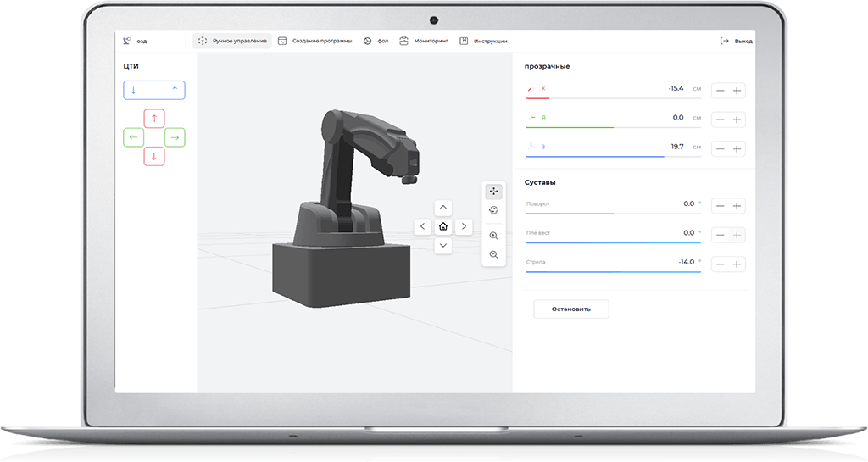Image resolution: width=868 pixels, height=462 pixels.
Task: Reset the camera with the home icon
Action: (x=443, y=226)
